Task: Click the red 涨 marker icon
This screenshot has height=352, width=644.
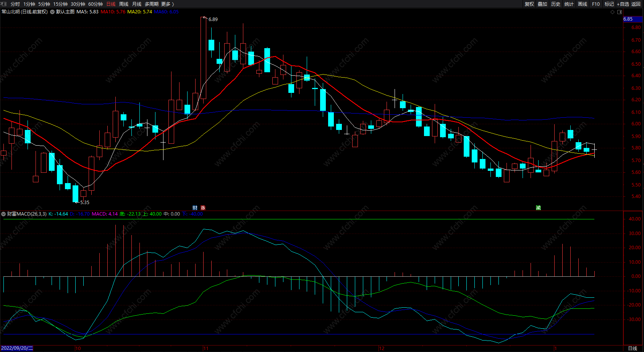Action: 203,208
